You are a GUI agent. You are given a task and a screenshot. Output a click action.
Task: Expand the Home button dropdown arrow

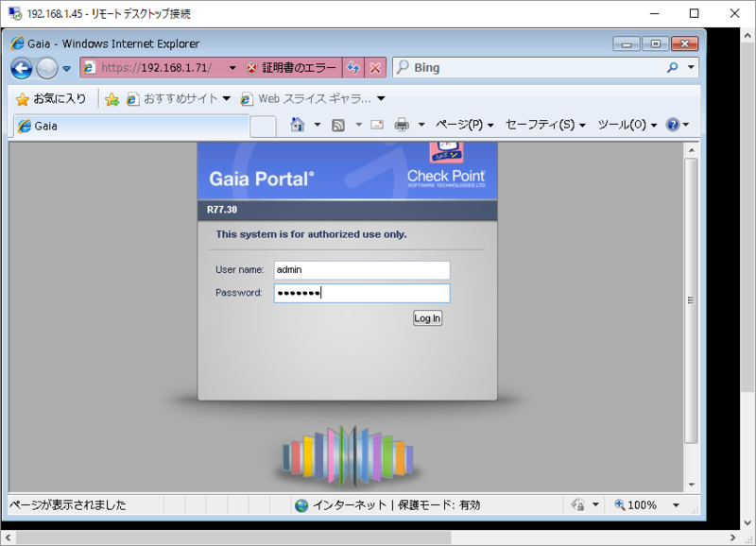pos(318,125)
